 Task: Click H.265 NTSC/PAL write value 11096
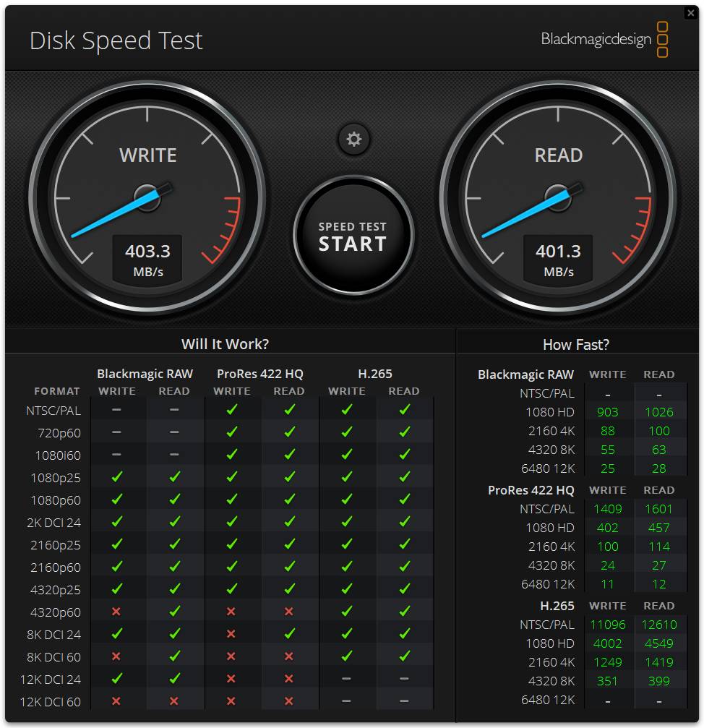[607, 625]
